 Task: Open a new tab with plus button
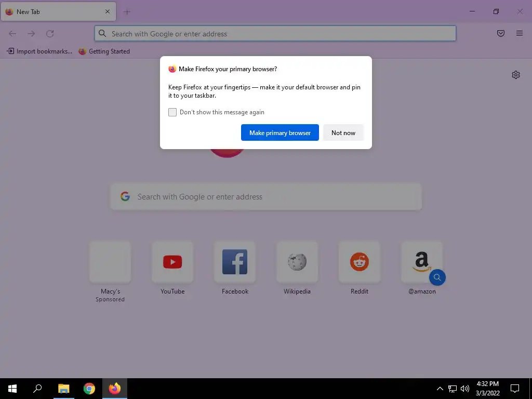(127, 12)
